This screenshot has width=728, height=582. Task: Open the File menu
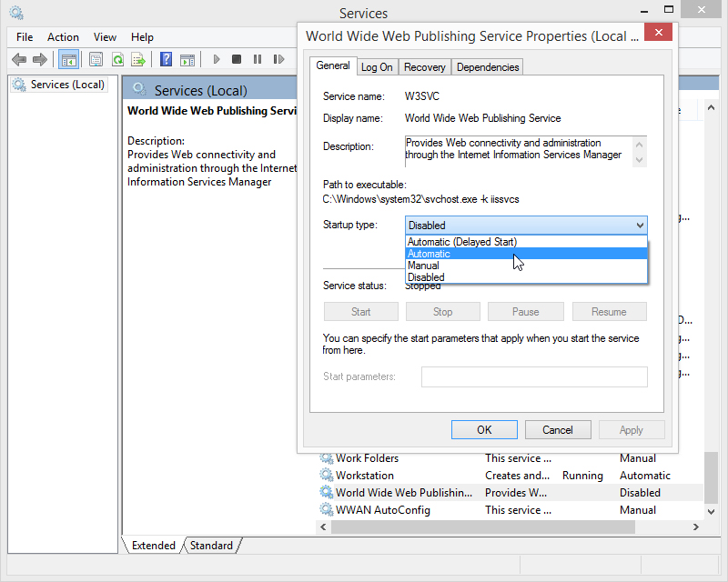[25, 37]
